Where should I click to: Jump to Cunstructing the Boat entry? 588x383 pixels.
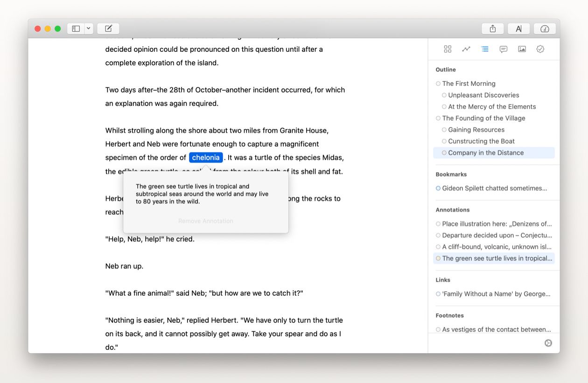481,141
